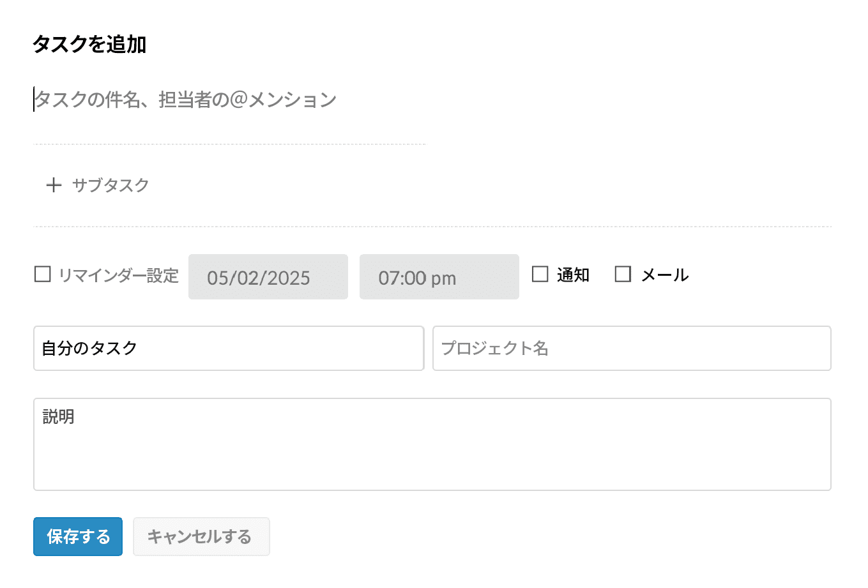Click the メール label text

(665, 275)
